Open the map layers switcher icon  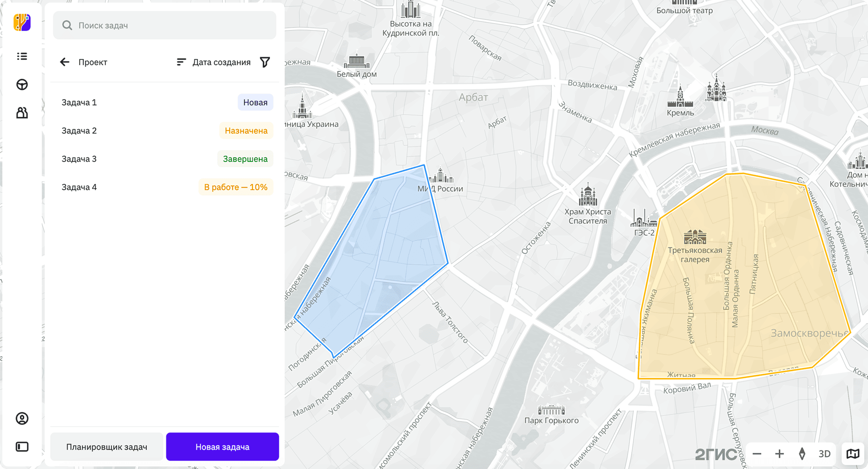pyautogui.click(x=853, y=453)
